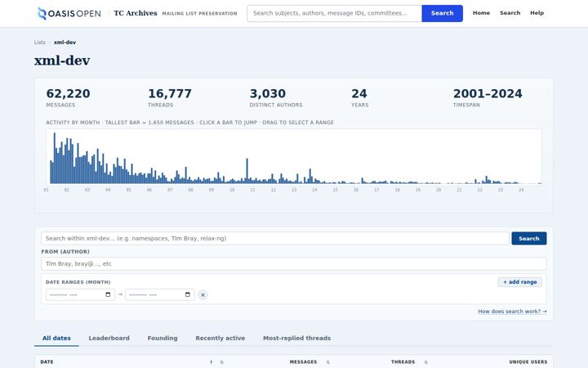Click the 2010 spike bar in chart
Screen dimensions: 588x368
point(247,171)
